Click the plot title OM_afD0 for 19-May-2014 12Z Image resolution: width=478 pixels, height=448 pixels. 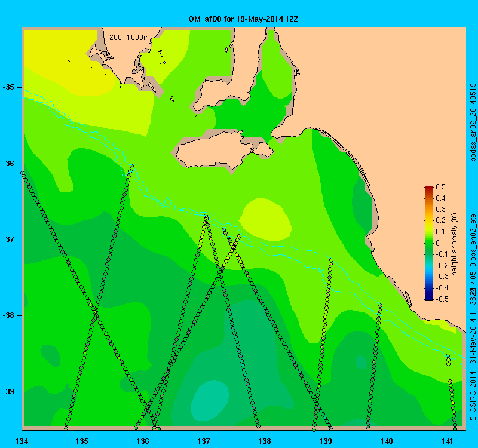[243, 19]
